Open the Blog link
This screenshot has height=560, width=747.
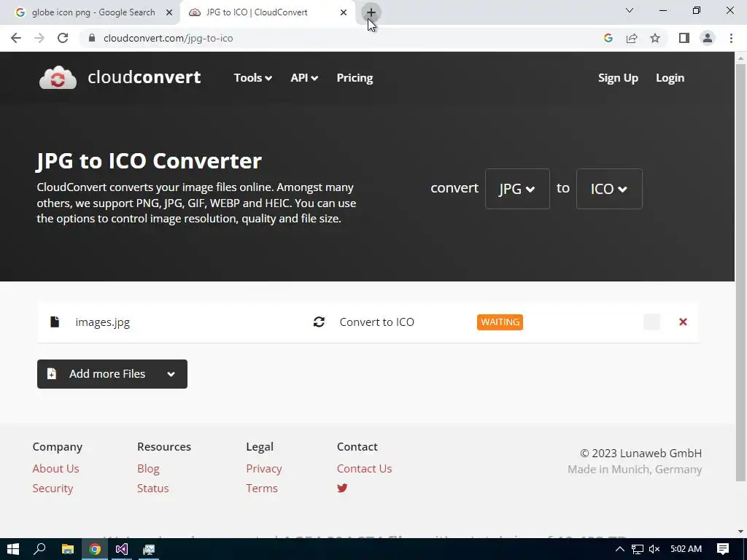[x=148, y=469]
